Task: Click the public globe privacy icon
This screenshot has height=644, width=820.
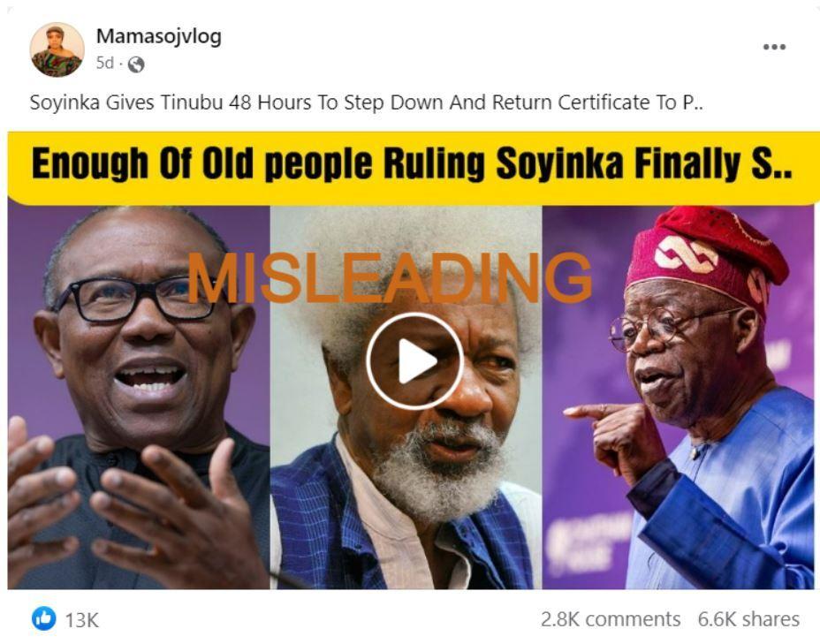Action: click(x=136, y=64)
